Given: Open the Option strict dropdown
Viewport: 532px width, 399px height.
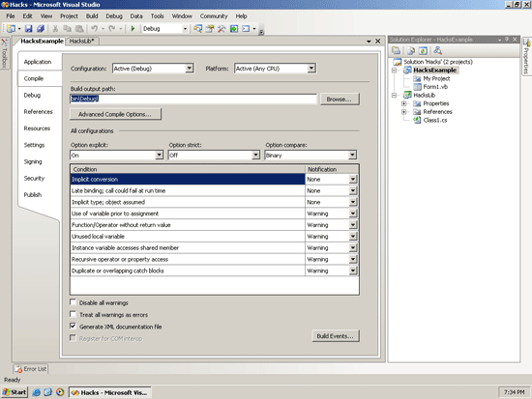Looking at the screenshot, I should 255,155.
